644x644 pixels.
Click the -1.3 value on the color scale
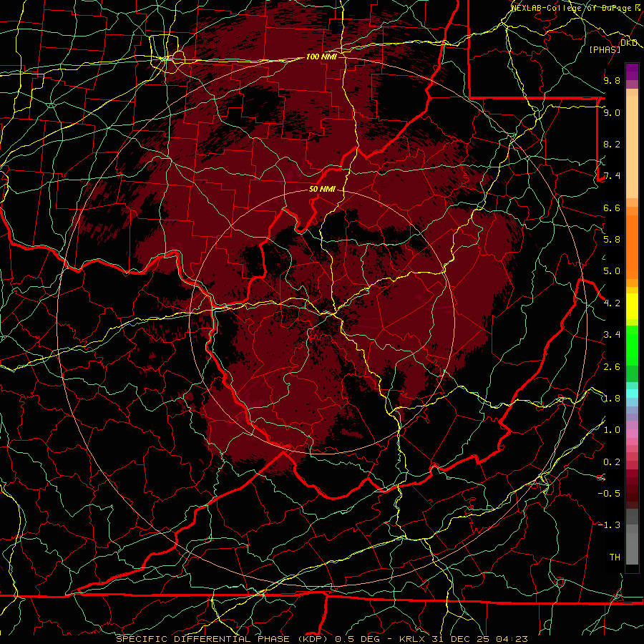pos(609,525)
